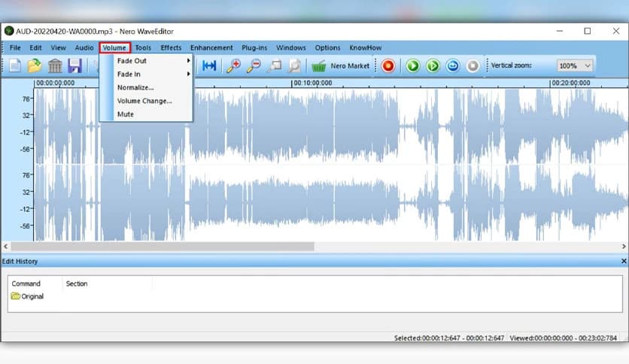
Task: Open the Edit menu
Action: coord(35,47)
